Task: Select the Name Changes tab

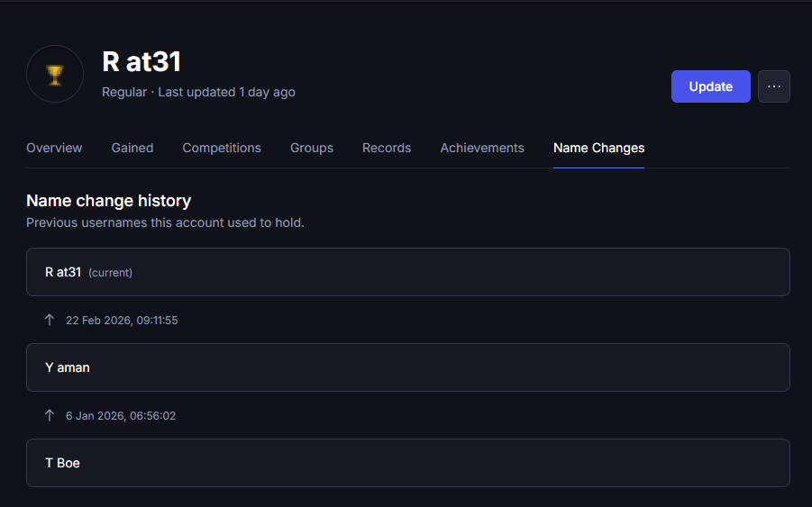Action: 598,148
